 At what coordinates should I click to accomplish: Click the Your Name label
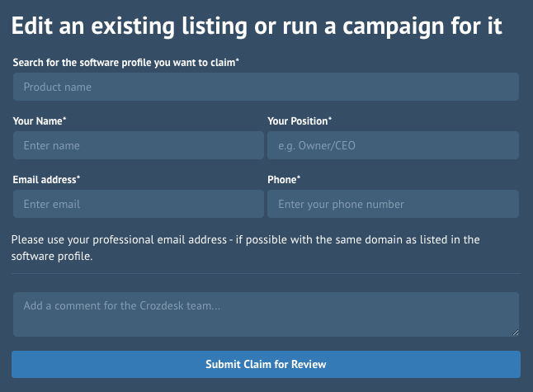40,121
